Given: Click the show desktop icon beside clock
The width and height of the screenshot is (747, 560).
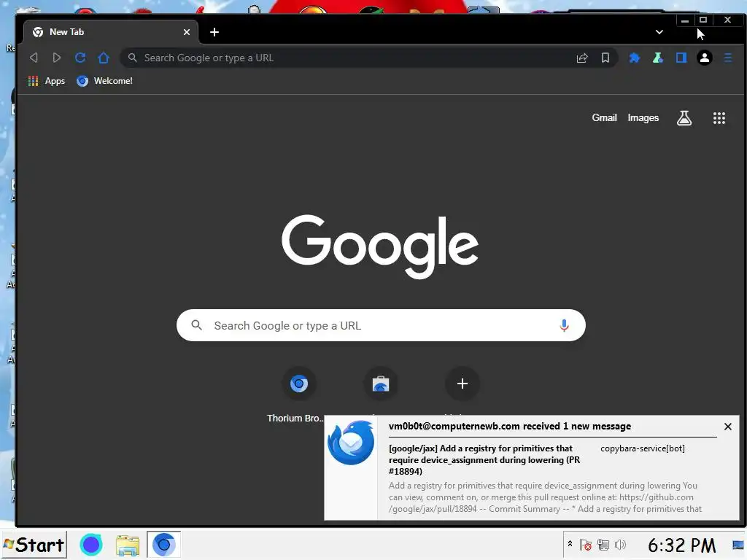Looking at the screenshot, I should click(738, 545).
